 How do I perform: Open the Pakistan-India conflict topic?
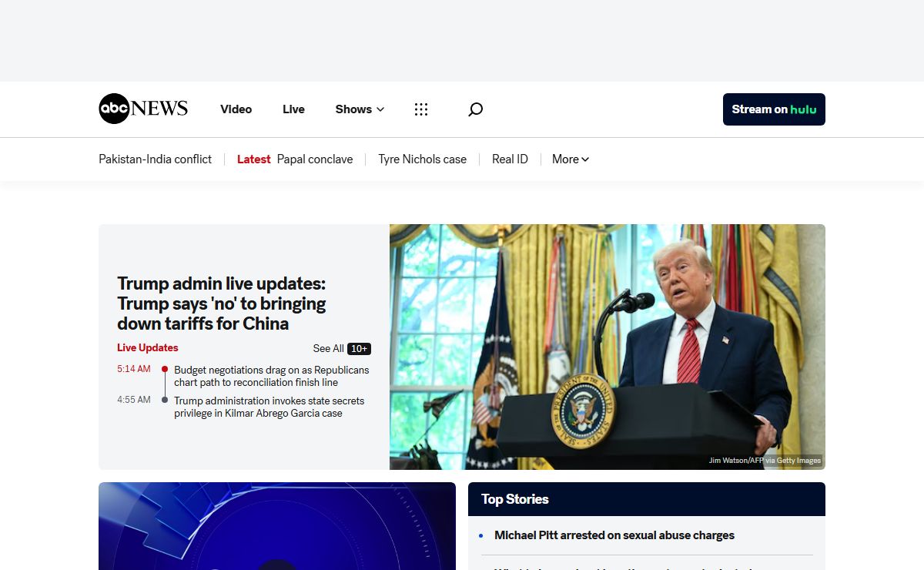click(155, 159)
